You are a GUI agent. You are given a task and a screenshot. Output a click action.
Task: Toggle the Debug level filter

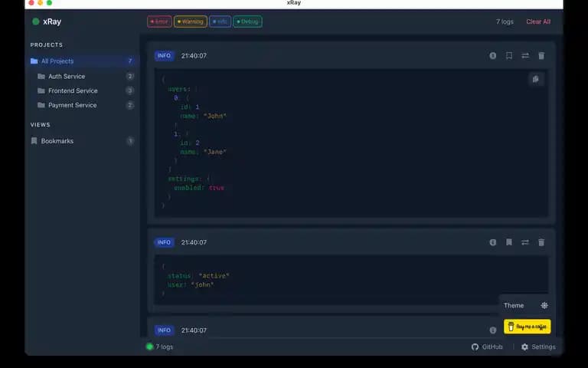[247, 21]
